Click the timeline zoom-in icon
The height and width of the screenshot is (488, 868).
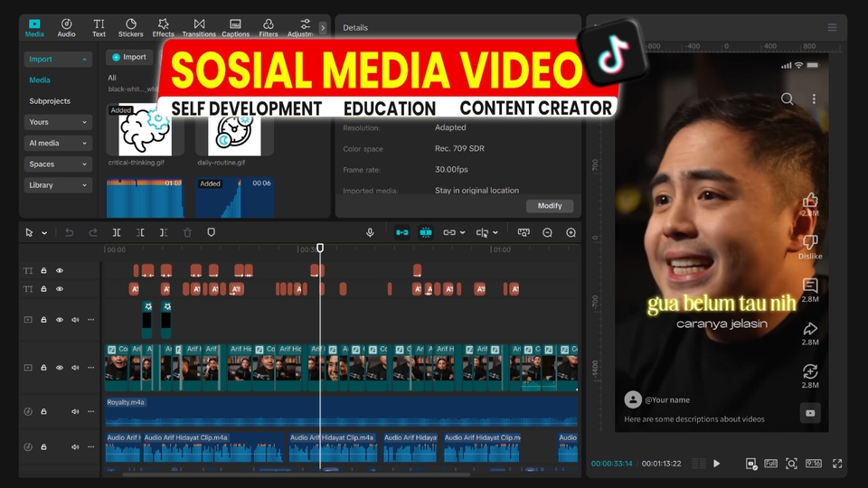[x=571, y=233]
